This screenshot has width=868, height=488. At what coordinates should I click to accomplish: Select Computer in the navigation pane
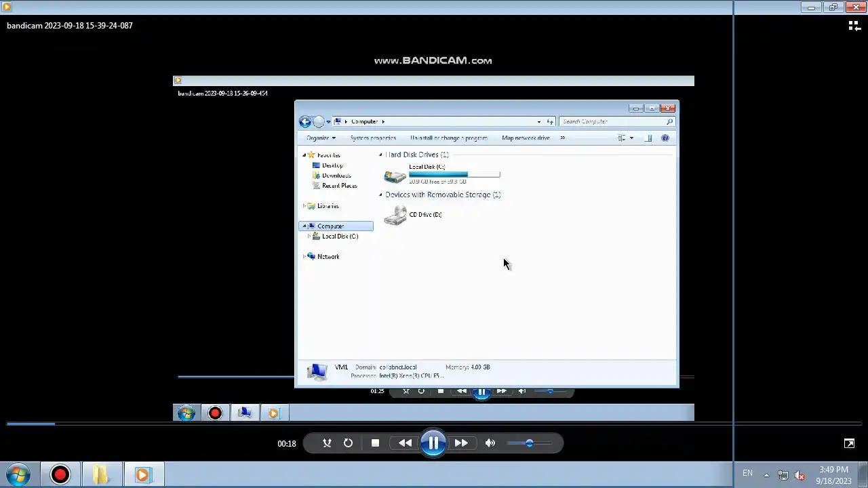[336, 226]
